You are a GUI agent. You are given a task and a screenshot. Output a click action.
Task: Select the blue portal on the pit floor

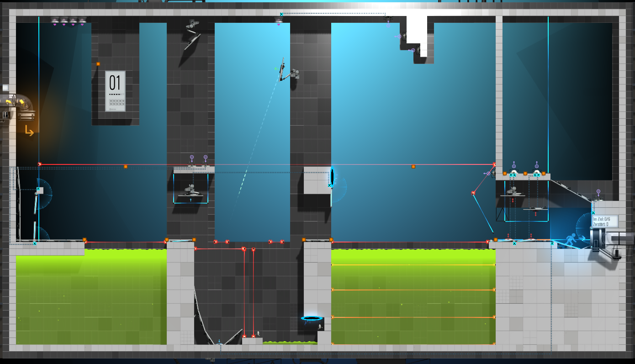312,318
